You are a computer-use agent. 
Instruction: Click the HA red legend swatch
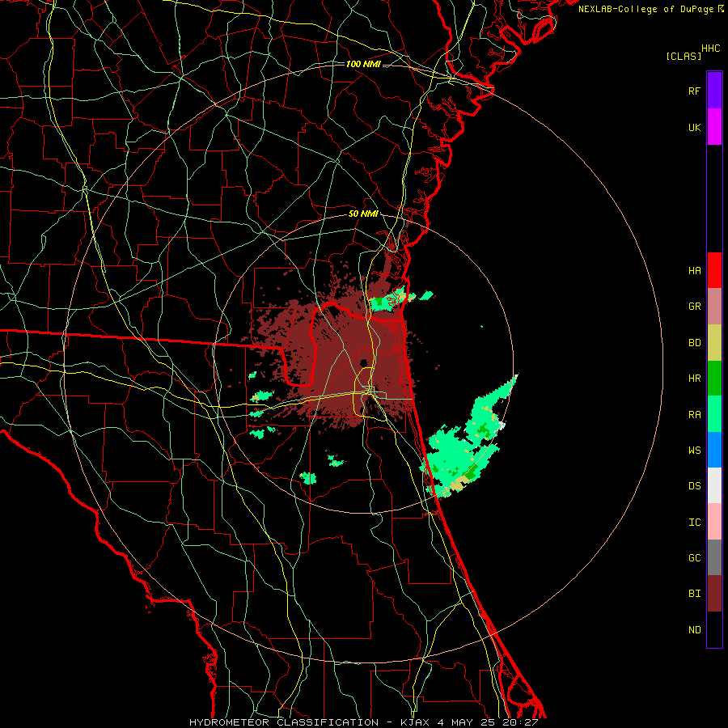coord(714,270)
